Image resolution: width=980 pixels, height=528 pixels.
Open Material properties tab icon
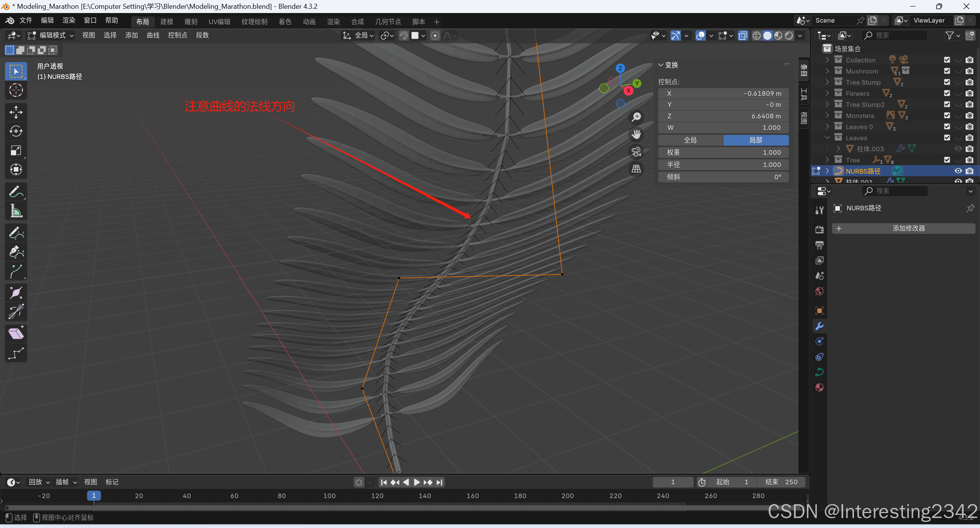(819, 387)
